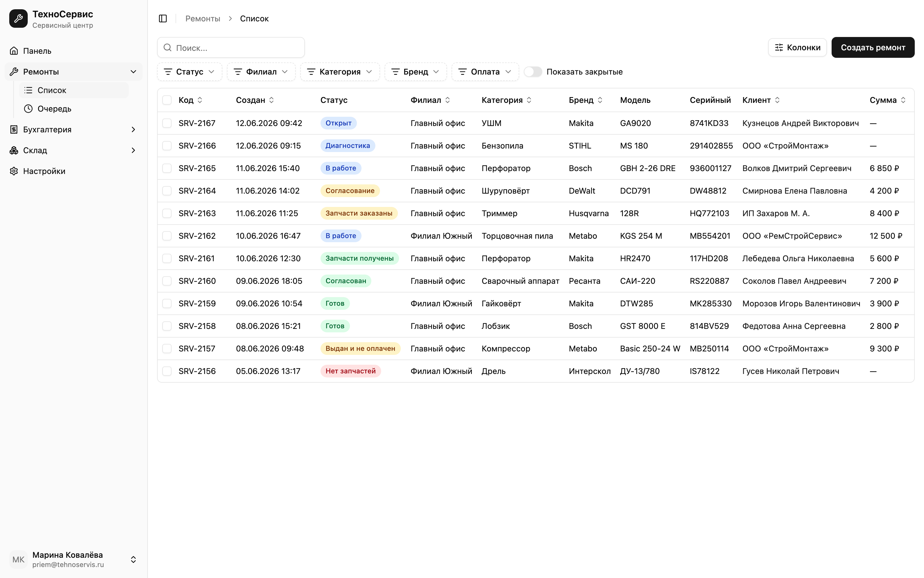Check the SRV-2156 row checkbox

(x=167, y=371)
